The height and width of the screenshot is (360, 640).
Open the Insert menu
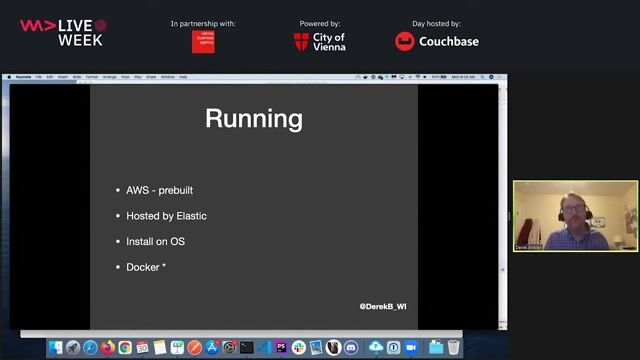(x=63, y=77)
